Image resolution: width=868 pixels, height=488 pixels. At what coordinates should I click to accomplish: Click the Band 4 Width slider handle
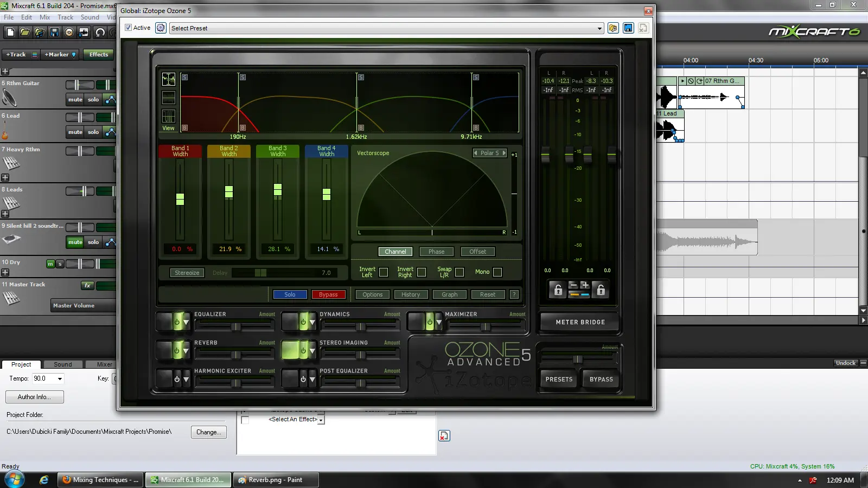click(x=327, y=194)
